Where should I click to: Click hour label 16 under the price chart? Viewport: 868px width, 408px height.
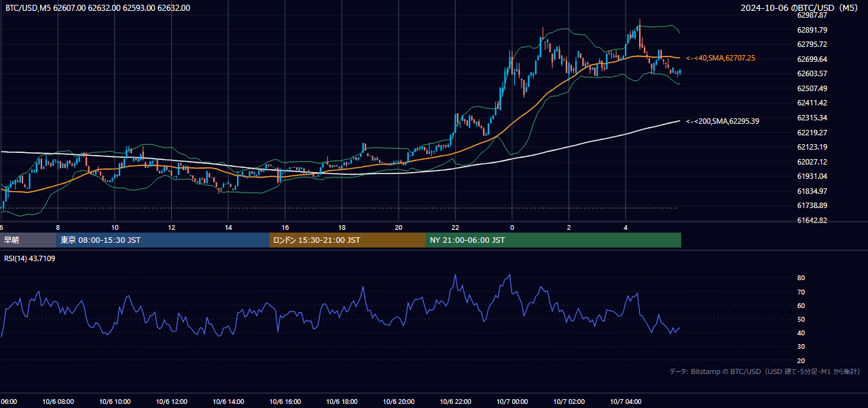point(285,228)
